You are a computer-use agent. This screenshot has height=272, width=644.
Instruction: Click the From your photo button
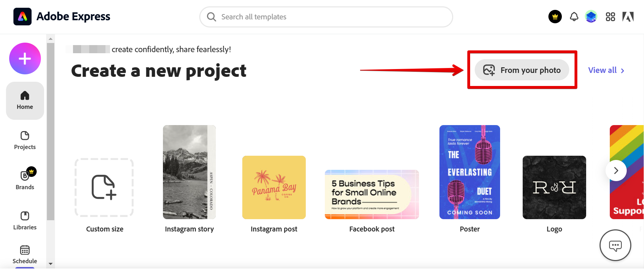(x=522, y=70)
